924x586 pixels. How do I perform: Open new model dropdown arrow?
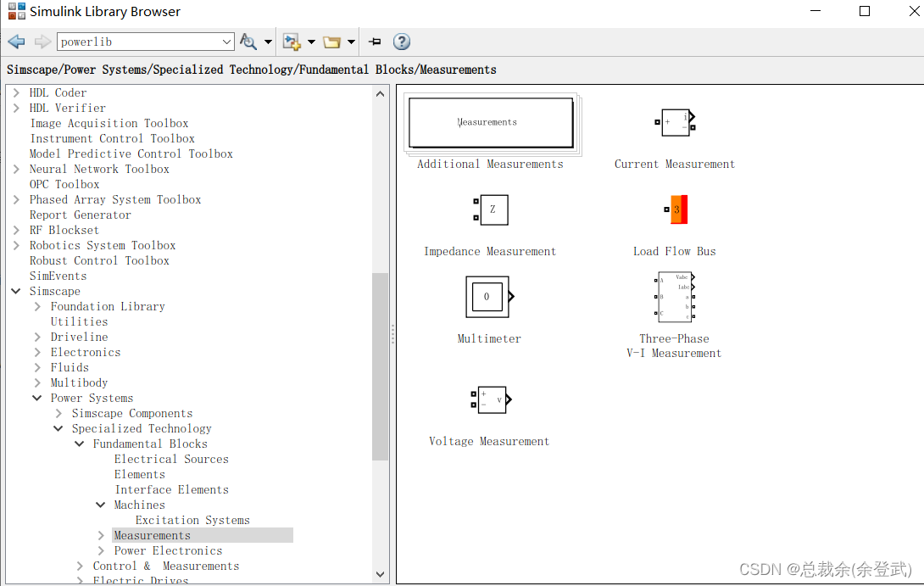point(312,42)
